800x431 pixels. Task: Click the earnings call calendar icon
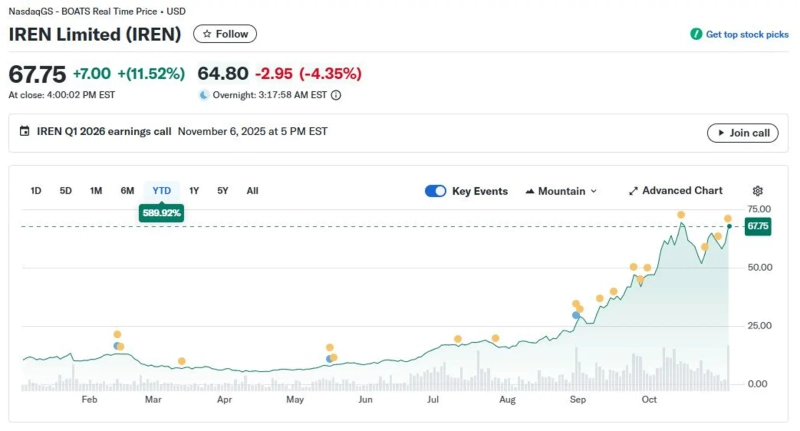point(25,132)
